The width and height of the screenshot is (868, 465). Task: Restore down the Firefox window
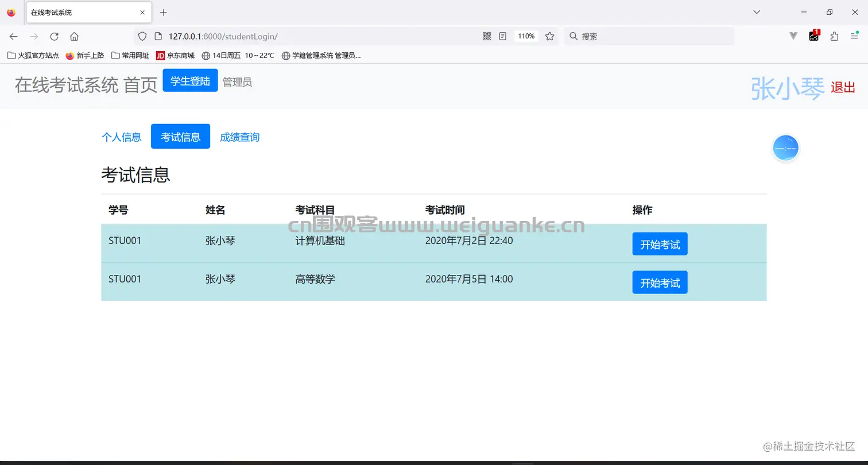click(x=829, y=12)
